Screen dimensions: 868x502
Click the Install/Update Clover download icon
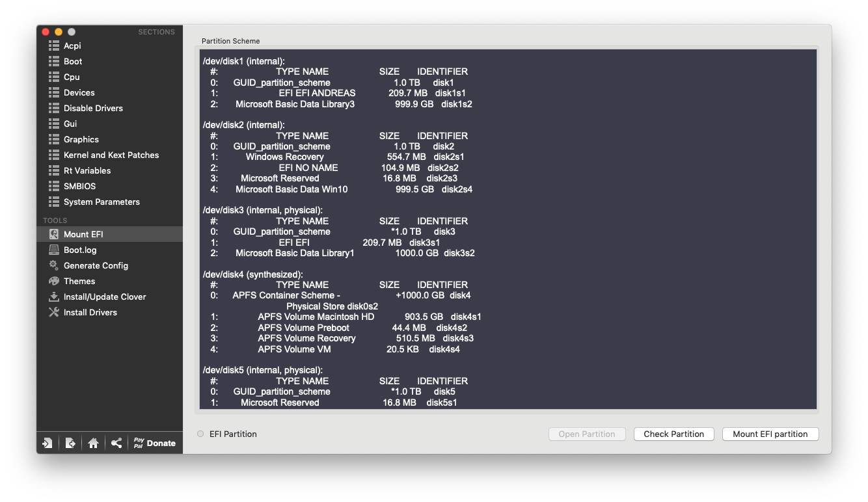tap(54, 297)
